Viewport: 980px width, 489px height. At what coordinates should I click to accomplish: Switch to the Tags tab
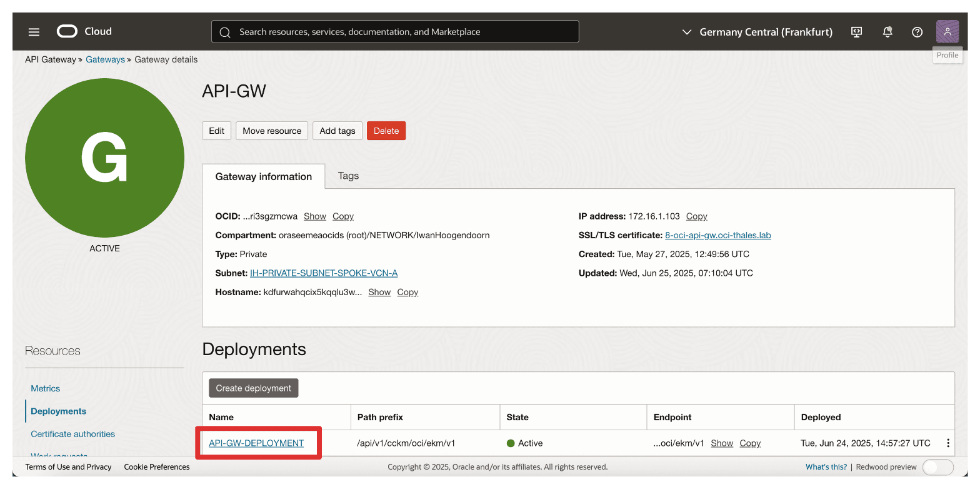pos(348,176)
